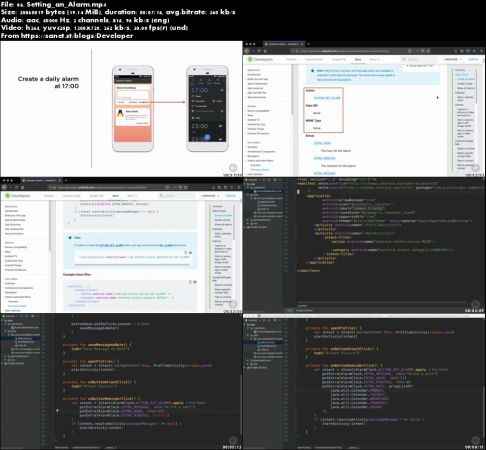This screenshot has width=486, height=450.
Task: Toggle dark theme on the uses-permission code snippet
Action: pyautogui.click(x=191, y=253)
